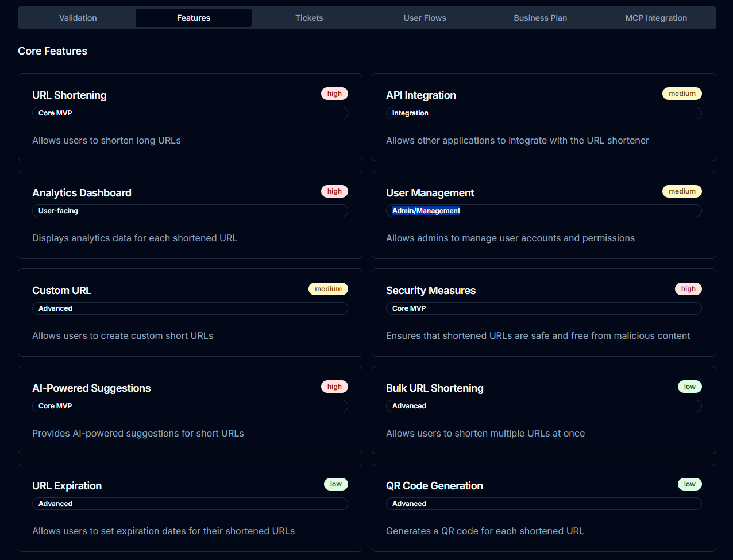733x560 pixels.
Task: Click the medium badge on Custom URL
Action: pos(328,288)
